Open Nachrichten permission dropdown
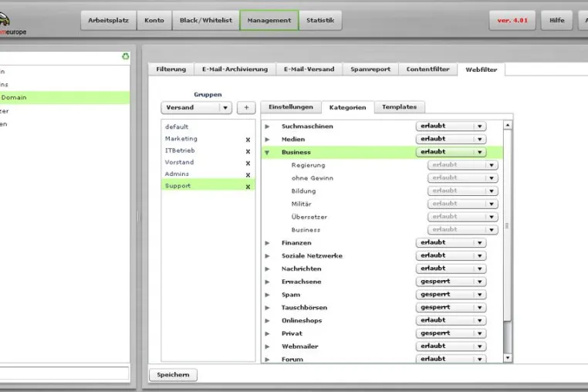588x392 pixels. [451, 269]
